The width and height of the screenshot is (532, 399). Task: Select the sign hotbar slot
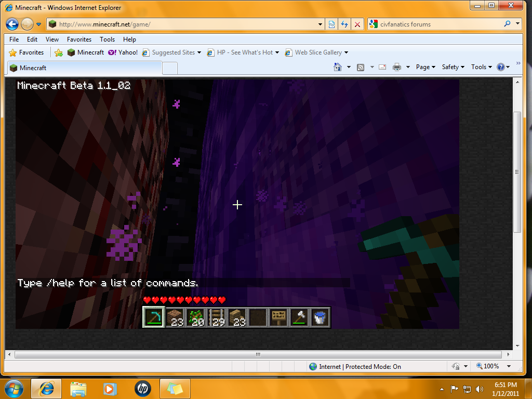click(x=278, y=317)
